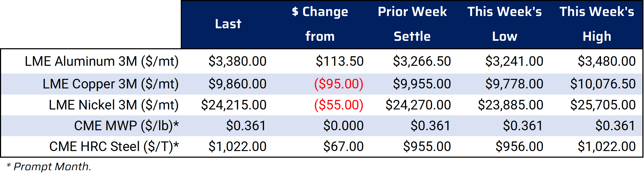This screenshot has height=179, width=644.
Task: Click the MWP change value $0.000
Action: [343, 126]
